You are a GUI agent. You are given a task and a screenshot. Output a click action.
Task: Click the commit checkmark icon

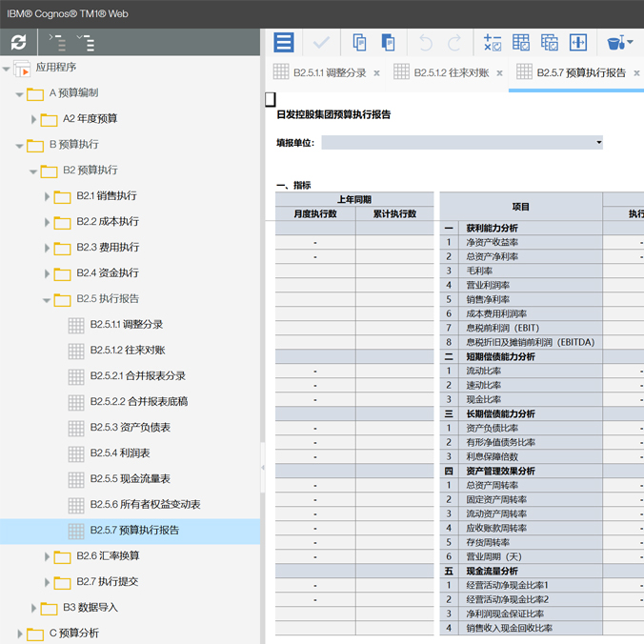coord(321,42)
